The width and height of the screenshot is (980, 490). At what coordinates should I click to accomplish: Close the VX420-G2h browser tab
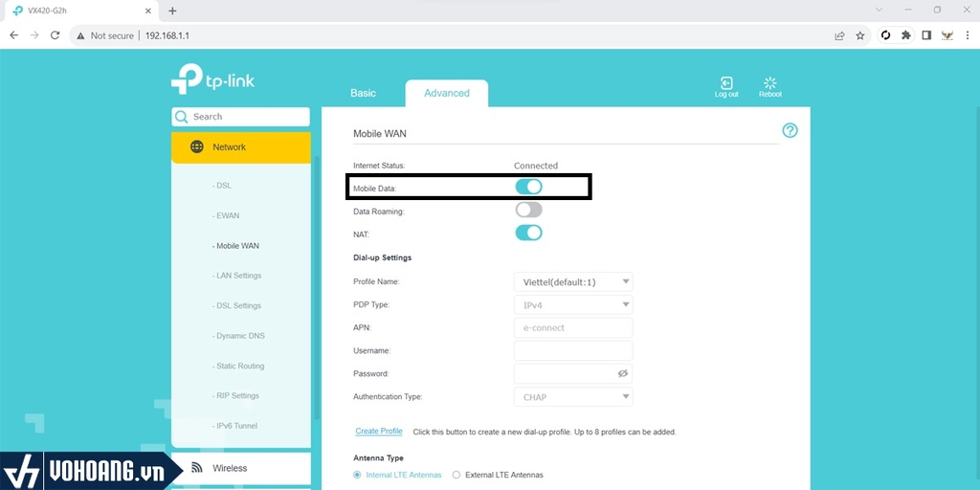click(x=147, y=11)
